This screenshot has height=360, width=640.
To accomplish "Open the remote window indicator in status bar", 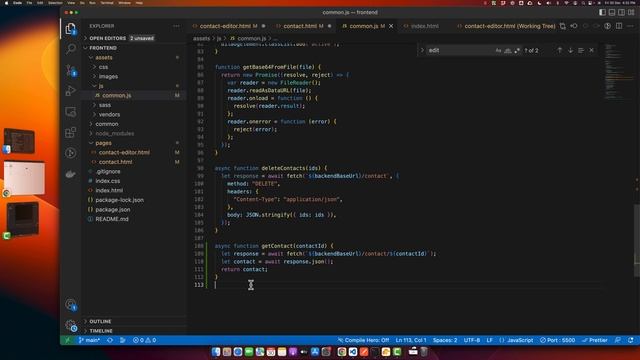I will [67, 340].
